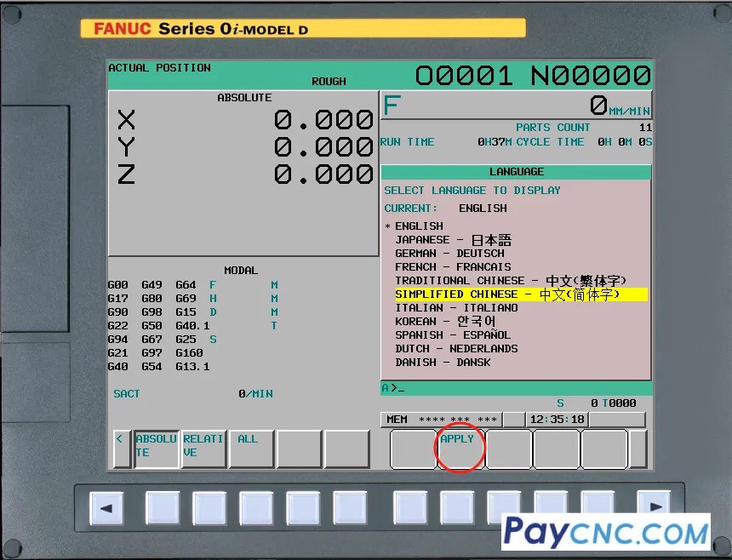Click the ROUGH label in header
The height and width of the screenshot is (560, 732).
329,81
